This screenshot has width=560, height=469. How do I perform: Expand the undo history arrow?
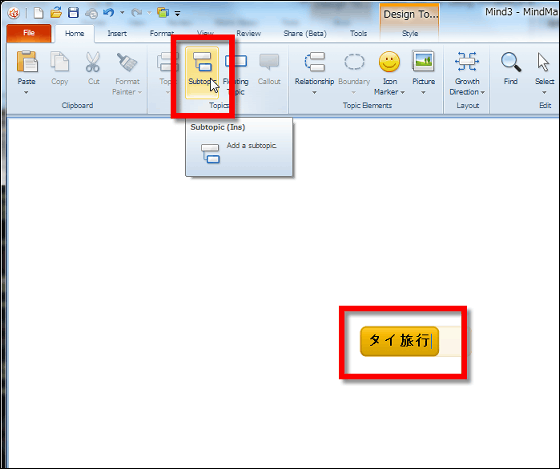click(x=122, y=13)
